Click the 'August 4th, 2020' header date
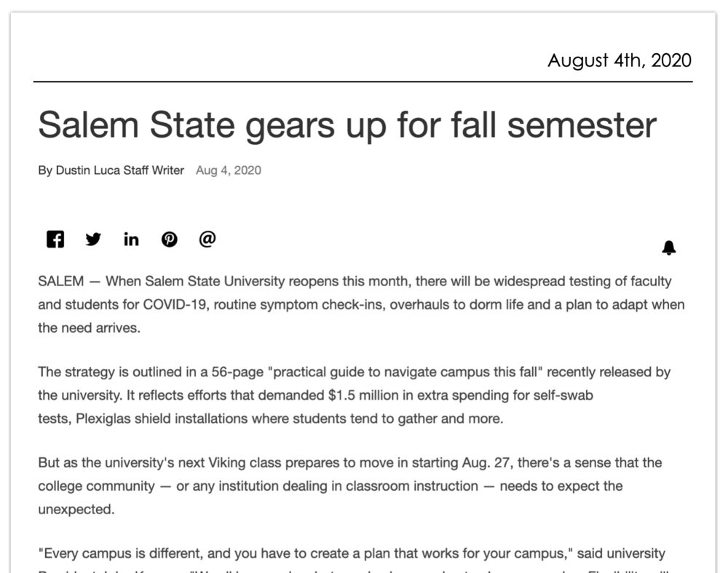This screenshot has width=728, height=573. pyautogui.click(x=619, y=60)
